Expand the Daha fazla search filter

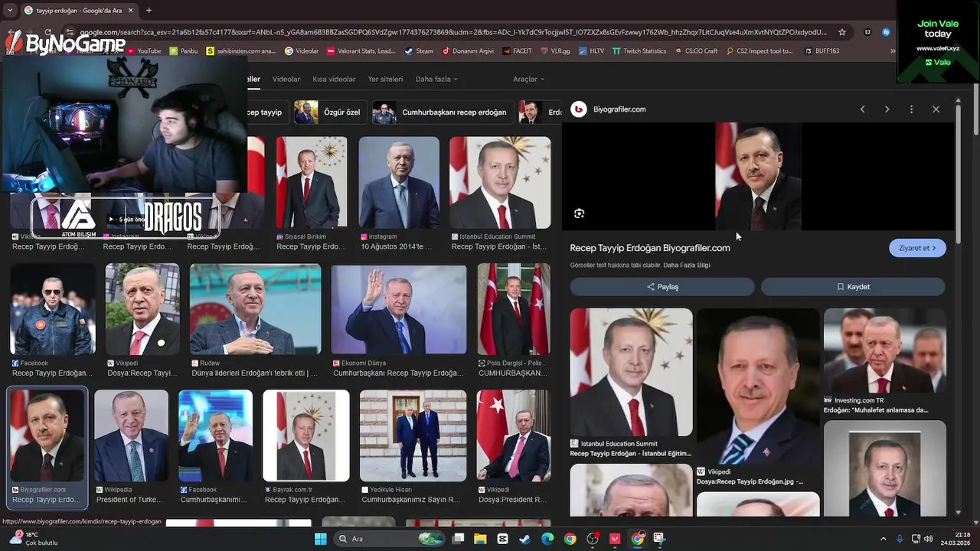click(x=436, y=79)
